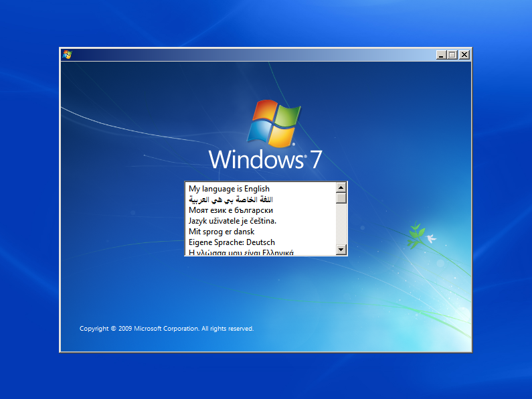Maximize the Windows 7 setup window
Image resolution: width=532 pixels, height=399 pixels.
tap(452, 55)
